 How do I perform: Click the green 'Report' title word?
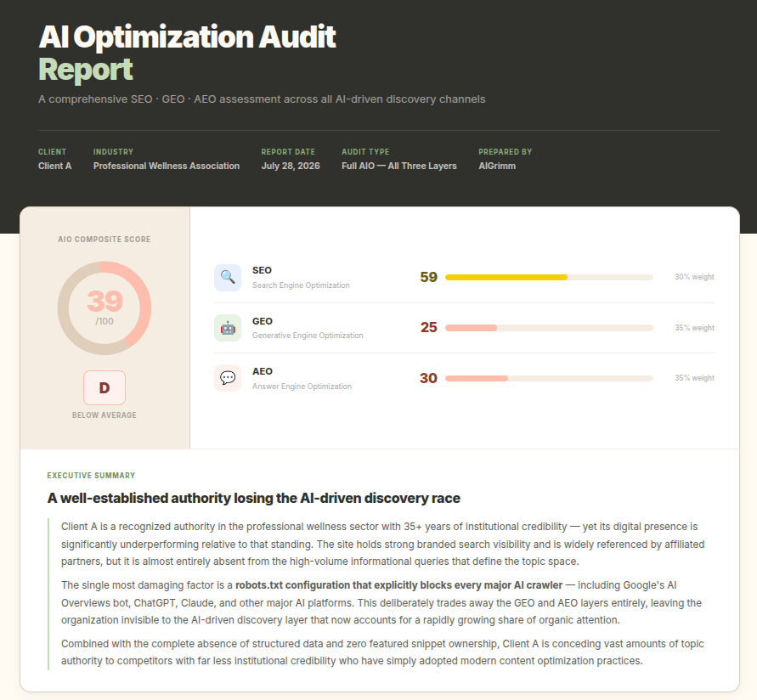86,70
